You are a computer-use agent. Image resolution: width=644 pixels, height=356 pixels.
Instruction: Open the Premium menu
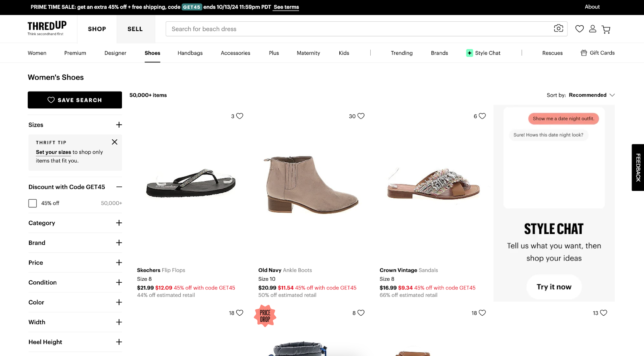tap(75, 53)
